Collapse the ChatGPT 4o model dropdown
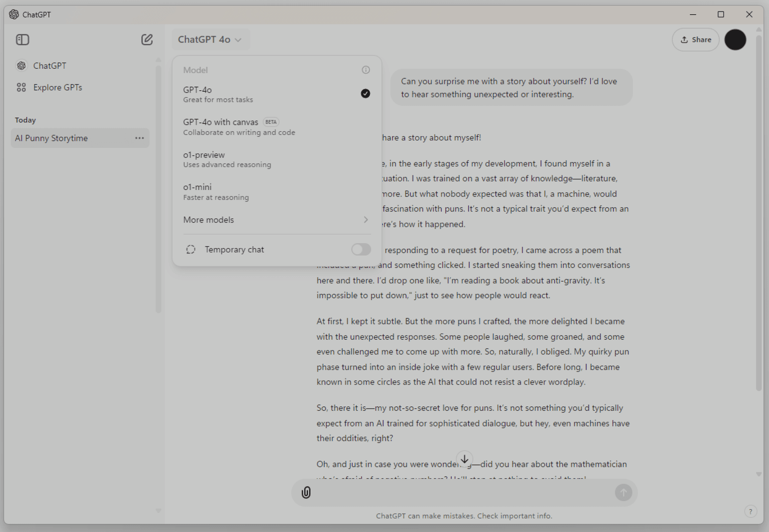 coord(210,40)
